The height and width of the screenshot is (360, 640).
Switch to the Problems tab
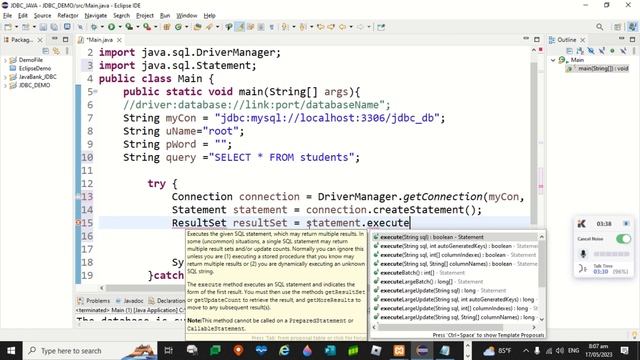(93, 301)
